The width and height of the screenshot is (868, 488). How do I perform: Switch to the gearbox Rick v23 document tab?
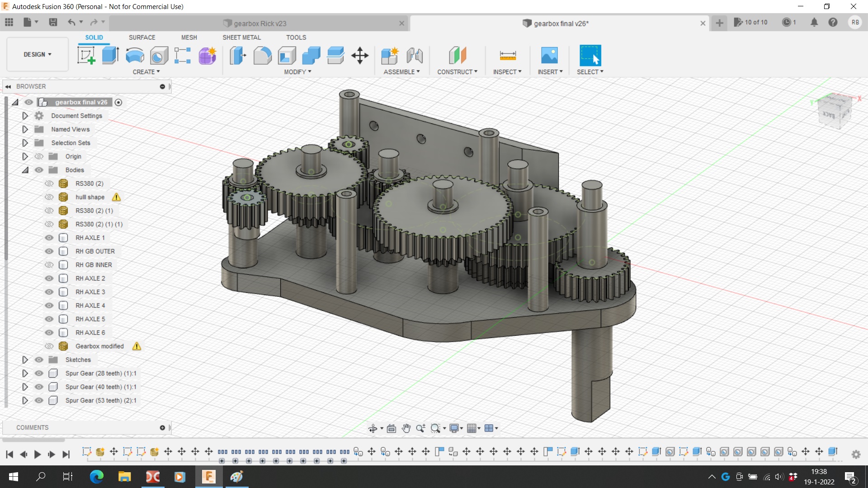tap(260, 23)
